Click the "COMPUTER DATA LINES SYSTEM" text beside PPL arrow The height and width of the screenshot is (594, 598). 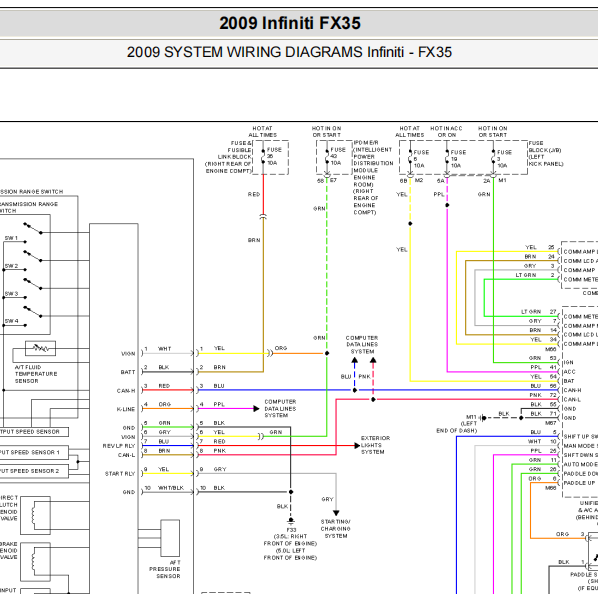[x=280, y=409]
